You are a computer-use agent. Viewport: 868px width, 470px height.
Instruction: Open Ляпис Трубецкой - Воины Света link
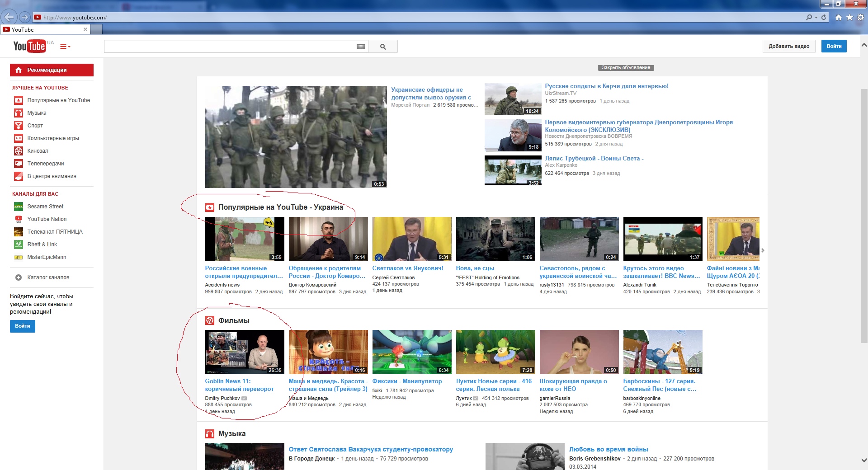tap(594, 158)
